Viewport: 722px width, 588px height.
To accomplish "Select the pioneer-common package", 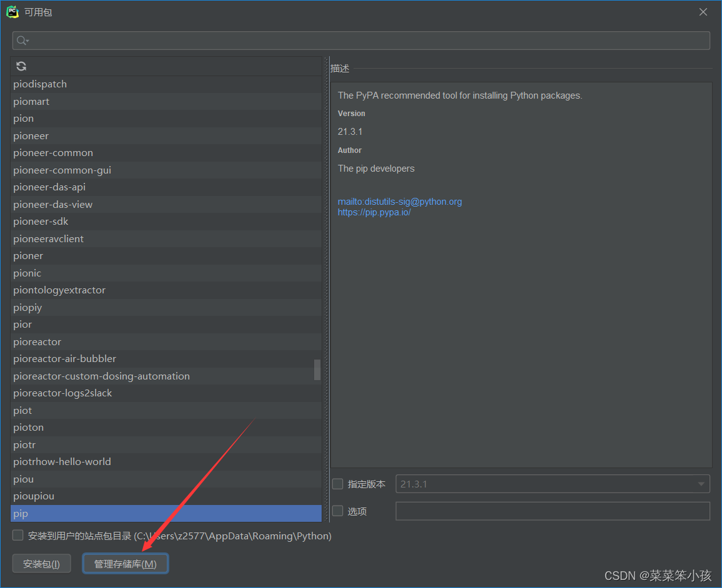I will pyautogui.click(x=166, y=153).
